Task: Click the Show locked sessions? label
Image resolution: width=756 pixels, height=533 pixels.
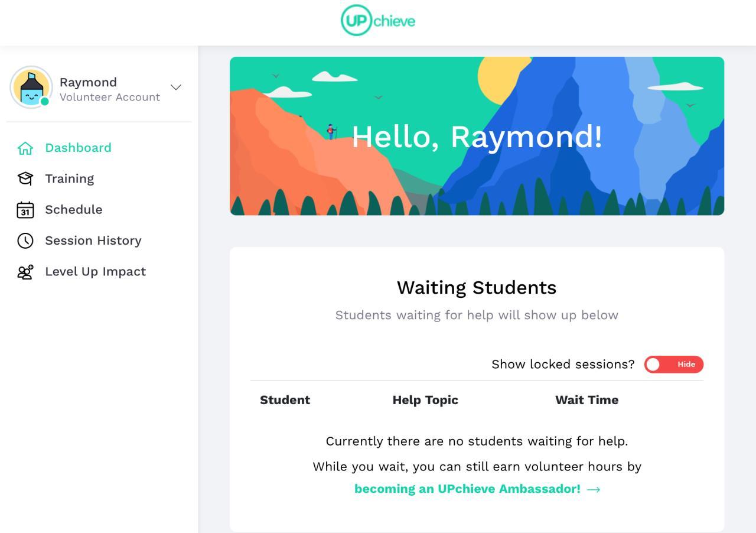Action: [563, 365]
